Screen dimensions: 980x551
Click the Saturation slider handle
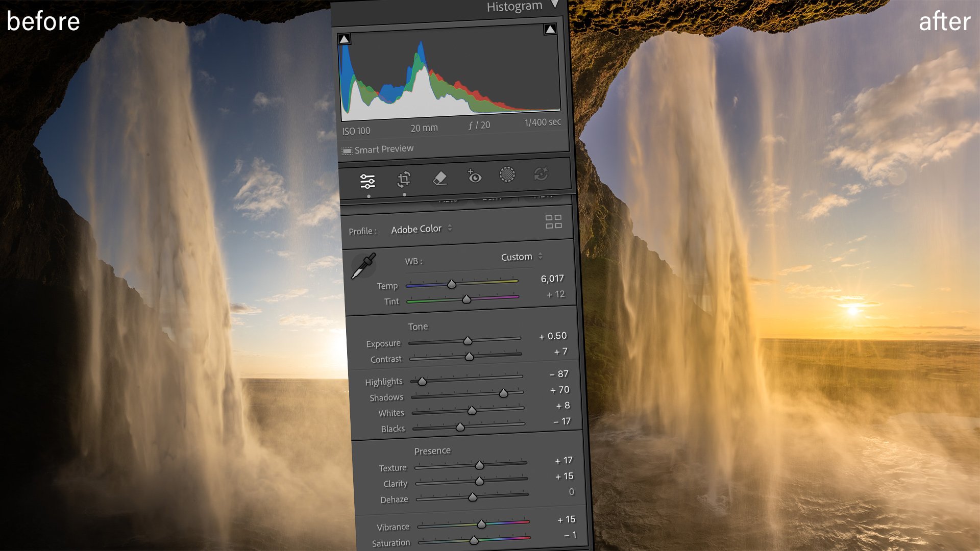point(474,540)
